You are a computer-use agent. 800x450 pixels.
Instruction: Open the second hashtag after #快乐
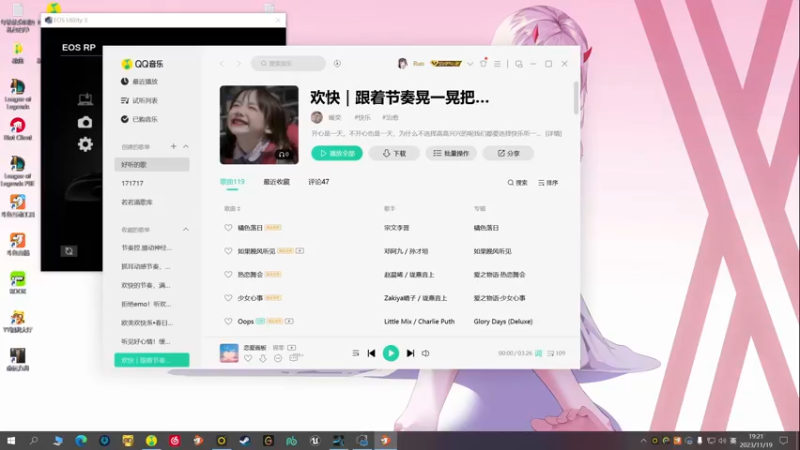[x=390, y=117]
